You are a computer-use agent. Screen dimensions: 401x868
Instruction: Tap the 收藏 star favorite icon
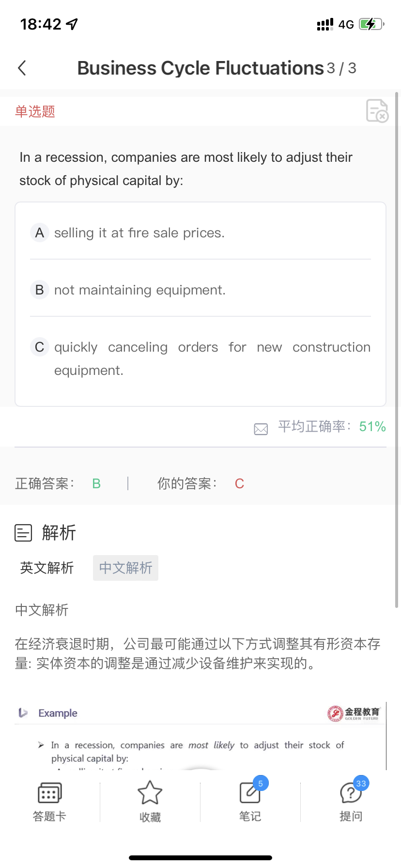(150, 793)
